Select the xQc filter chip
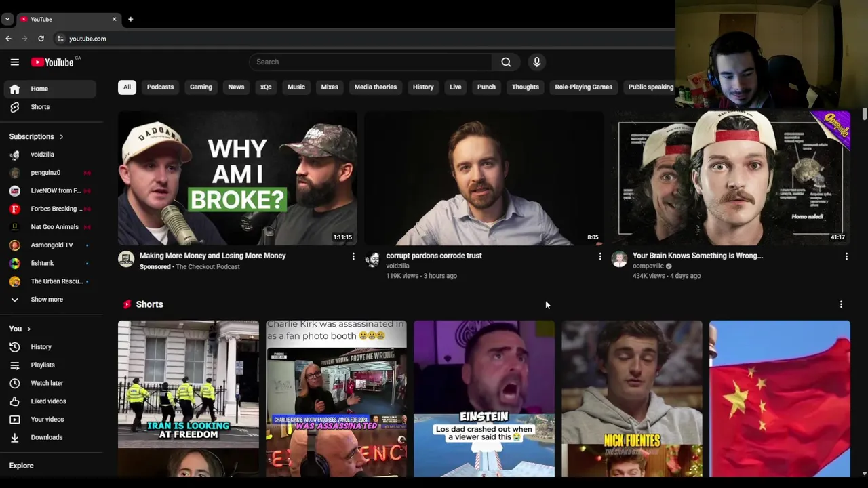Screen dimensions: 868x488 click(x=266, y=87)
